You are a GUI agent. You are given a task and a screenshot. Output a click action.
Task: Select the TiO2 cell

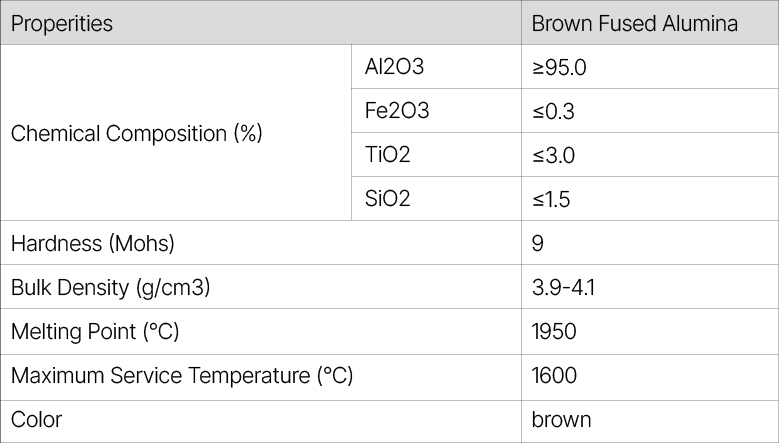(x=388, y=155)
